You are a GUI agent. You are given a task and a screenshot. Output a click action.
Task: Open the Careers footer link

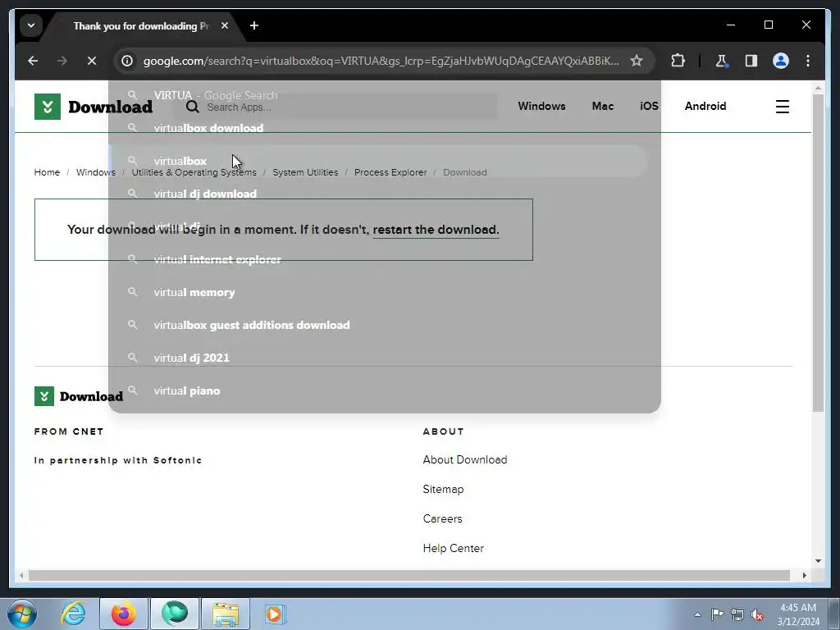coord(442,518)
